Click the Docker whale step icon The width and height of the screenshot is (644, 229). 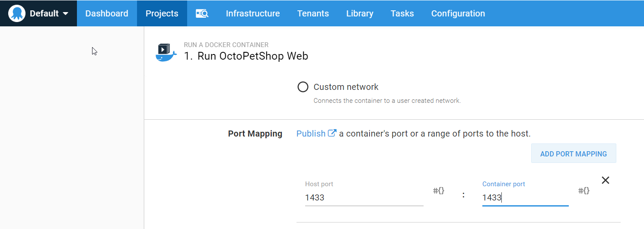(166, 53)
